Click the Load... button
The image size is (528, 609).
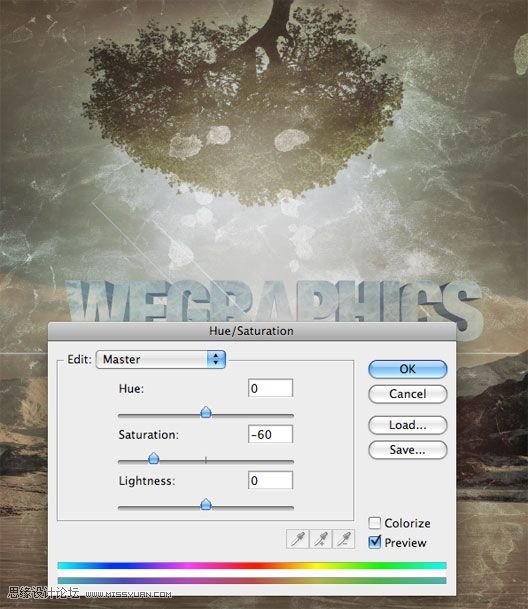click(x=408, y=425)
